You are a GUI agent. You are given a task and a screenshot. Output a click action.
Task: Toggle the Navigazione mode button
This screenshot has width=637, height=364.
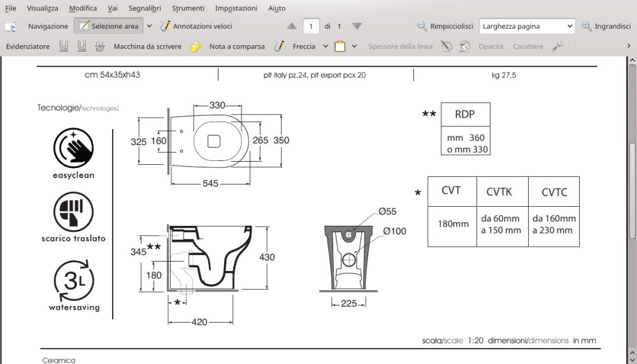(48, 26)
